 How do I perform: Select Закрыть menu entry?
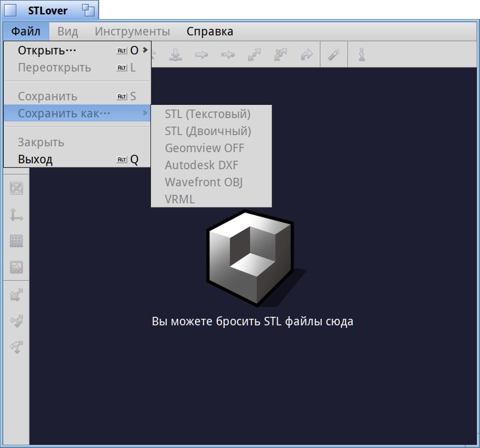[x=77, y=142]
